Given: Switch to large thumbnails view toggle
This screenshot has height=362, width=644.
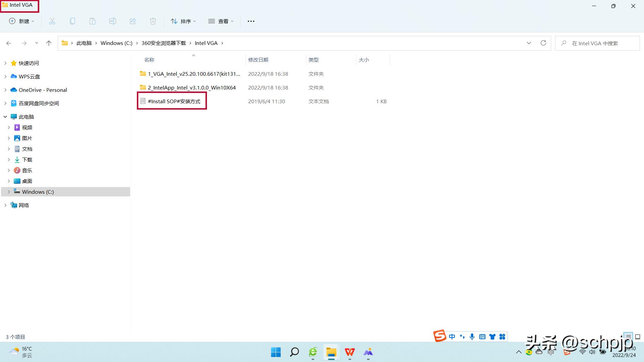Looking at the screenshot, I should point(638,337).
